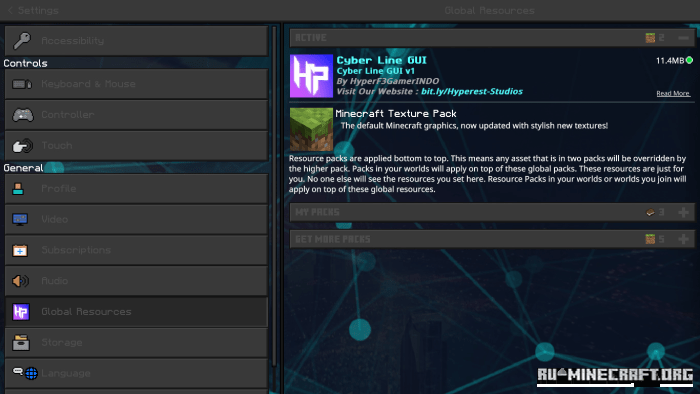Click the settings list scrollbar

click(275, 196)
